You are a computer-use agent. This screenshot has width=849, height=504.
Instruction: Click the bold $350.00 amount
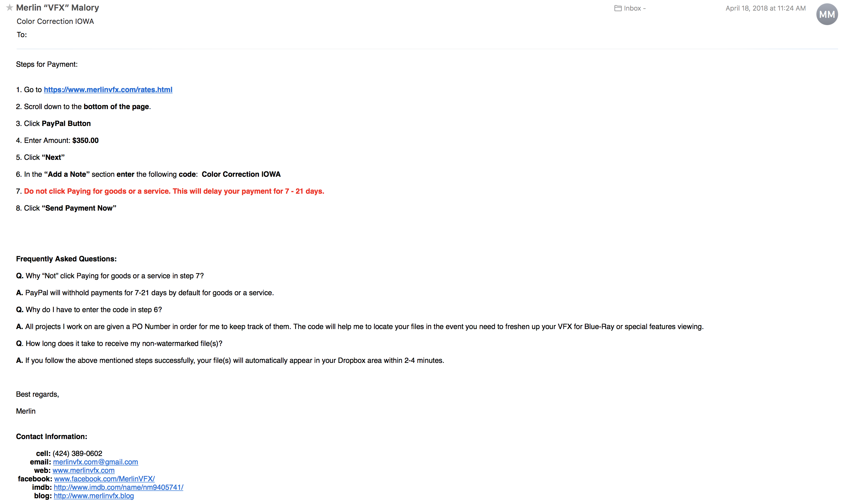tap(85, 140)
